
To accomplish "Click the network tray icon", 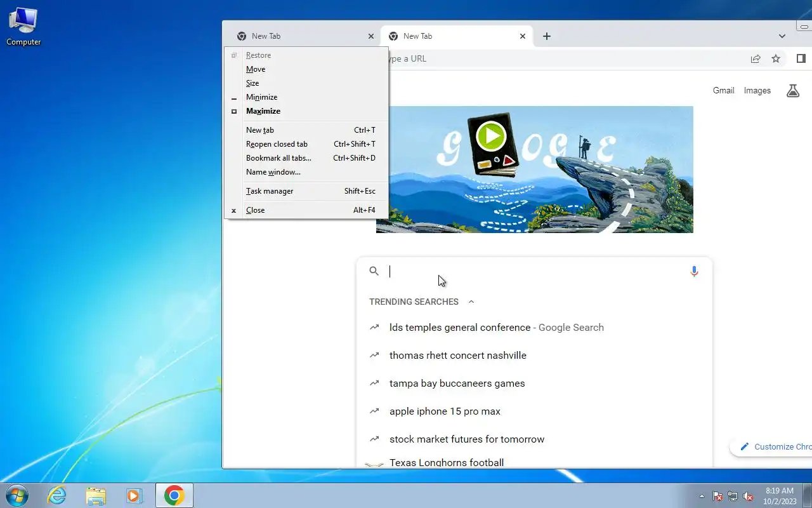I will pos(733,496).
